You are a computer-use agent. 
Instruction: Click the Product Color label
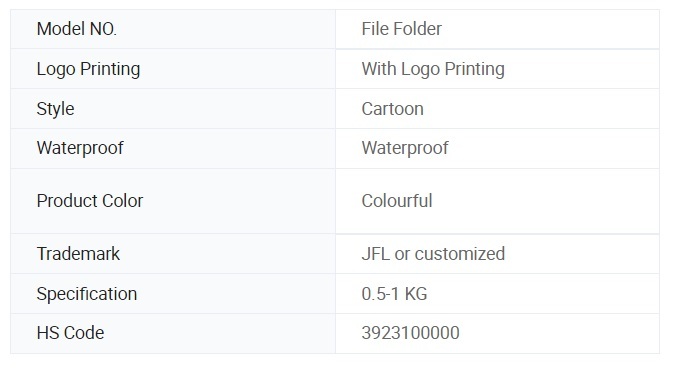click(90, 201)
